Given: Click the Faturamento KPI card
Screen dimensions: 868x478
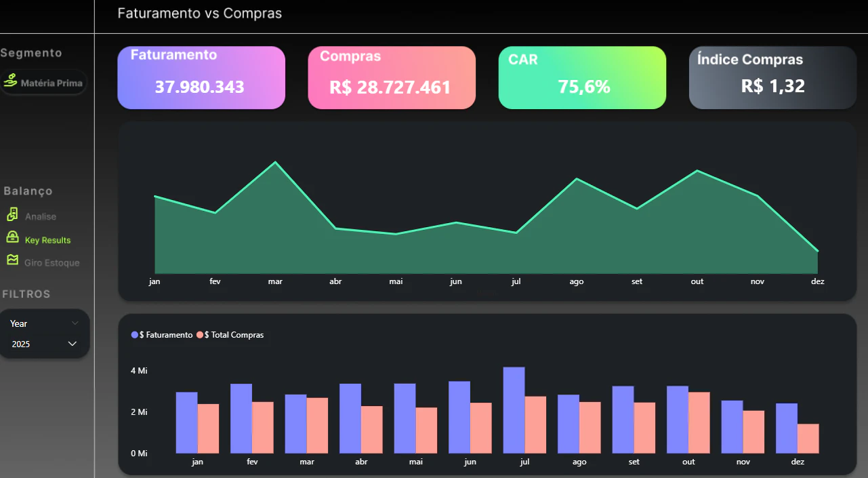Looking at the screenshot, I should 201,77.
